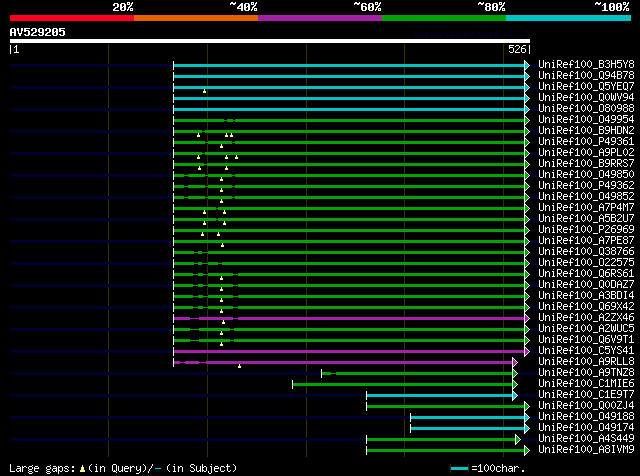This screenshot has width=640, height=476.
Task: Select the UniRef100_Q00ZJ4 label
Action: pyautogui.click(x=586, y=406)
